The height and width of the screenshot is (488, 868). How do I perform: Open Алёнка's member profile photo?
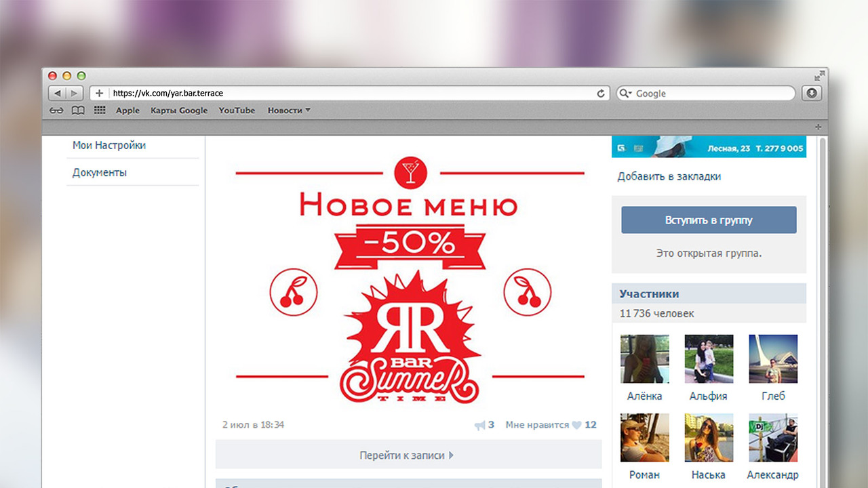[644, 359]
